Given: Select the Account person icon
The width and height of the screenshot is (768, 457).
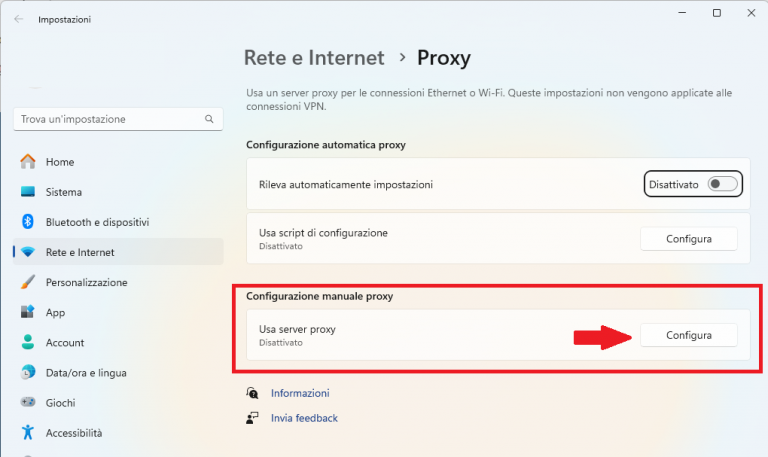Looking at the screenshot, I should point(28,342).
